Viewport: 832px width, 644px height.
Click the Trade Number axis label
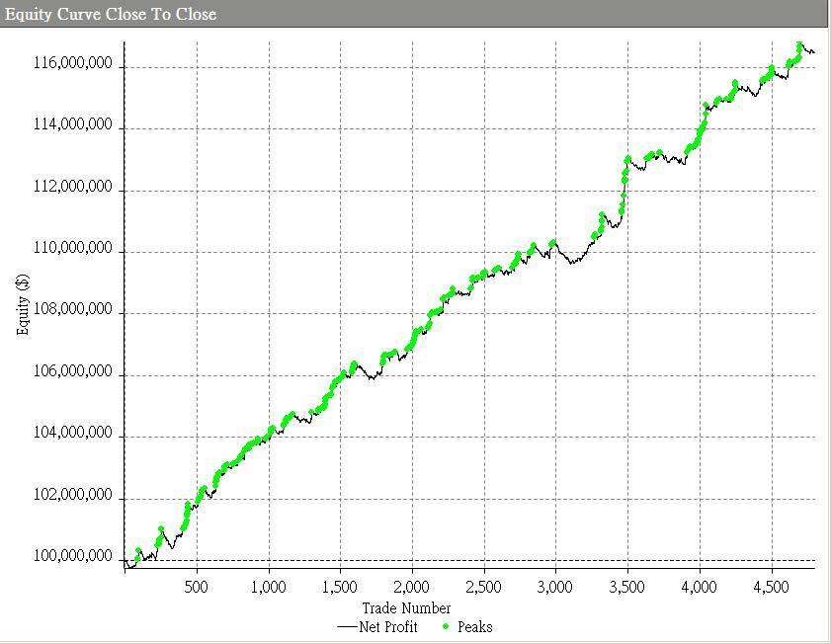pos(406,607)
